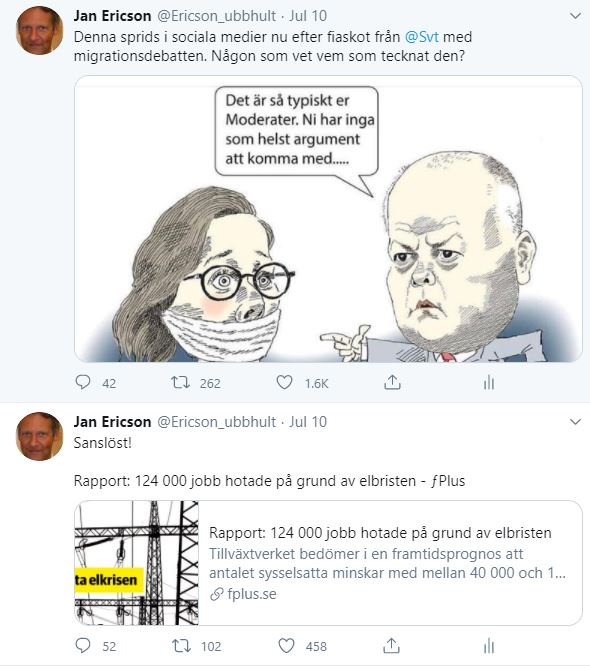This screenshot has width=590, height=667.
Task: Reply to the Sanslöst tweet
Action: pos(83,645)
